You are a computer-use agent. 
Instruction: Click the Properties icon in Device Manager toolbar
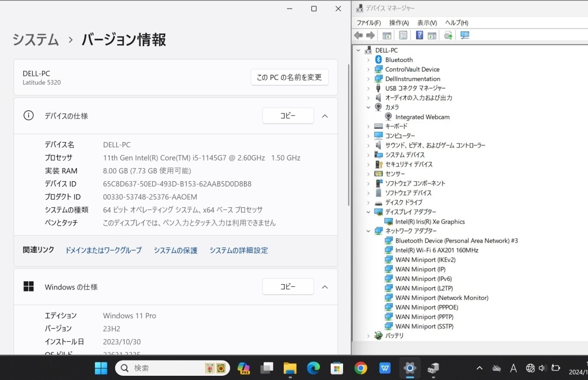[403, 35]
